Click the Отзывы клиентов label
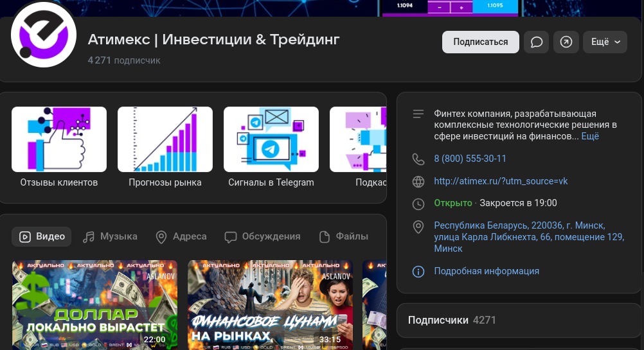 coord(59,182)
